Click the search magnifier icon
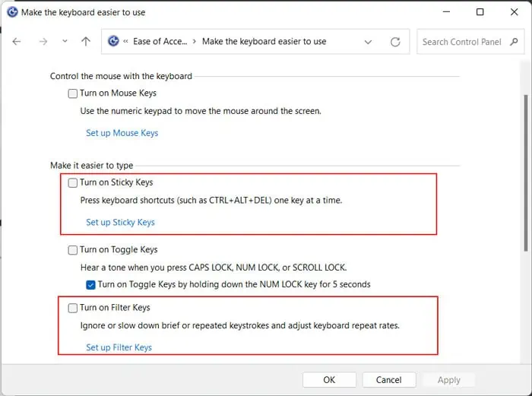Image resolution: width=532 pixels, height=396 pixels. 514,42
